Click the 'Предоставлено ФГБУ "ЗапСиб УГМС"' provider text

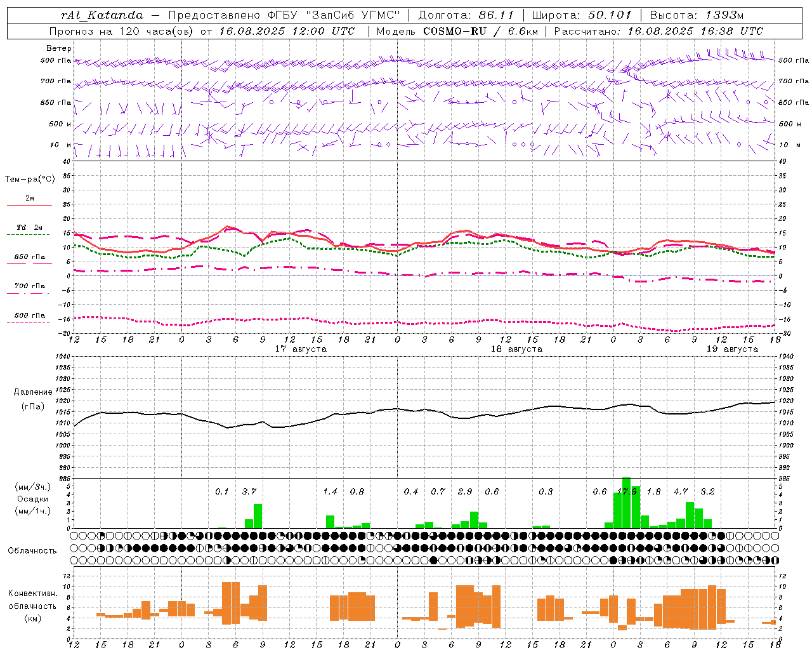pos(285,15)
